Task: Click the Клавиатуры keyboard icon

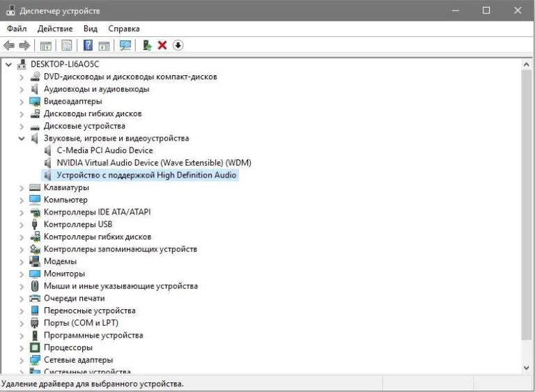Action: 35,187
